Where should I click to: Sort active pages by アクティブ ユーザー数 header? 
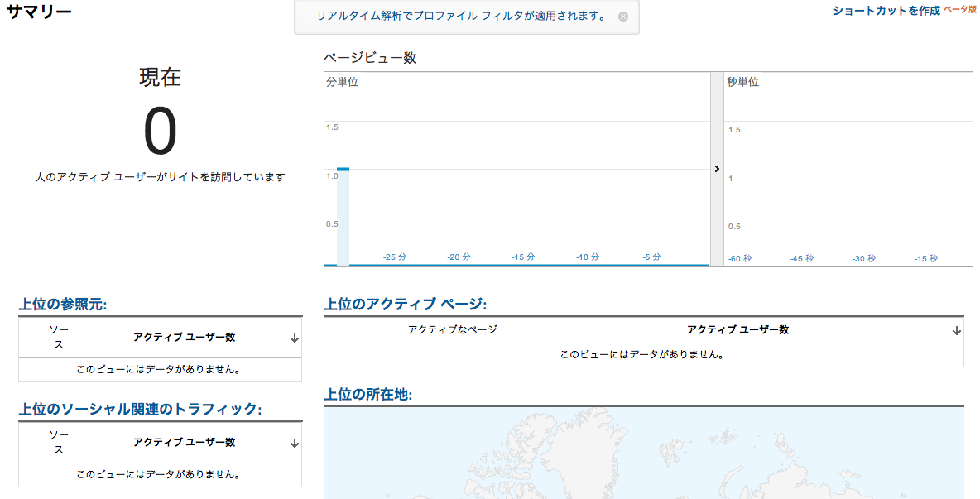pyautogui.click(x=737, y=329)
